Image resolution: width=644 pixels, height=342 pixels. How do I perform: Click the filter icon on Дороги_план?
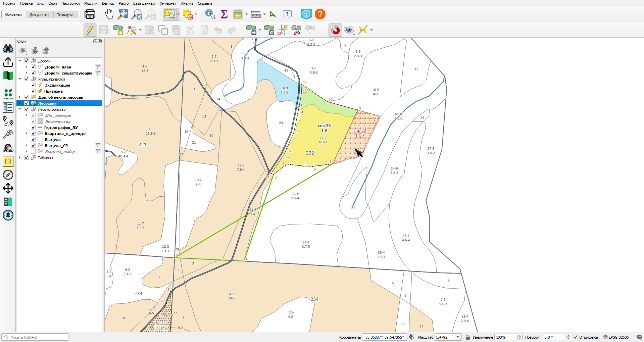(98, 67)
